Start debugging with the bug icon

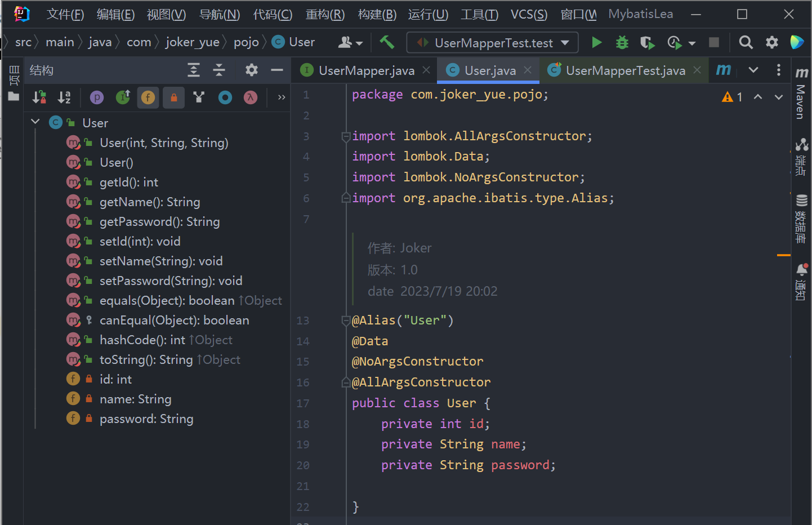(x=622, y=42)
